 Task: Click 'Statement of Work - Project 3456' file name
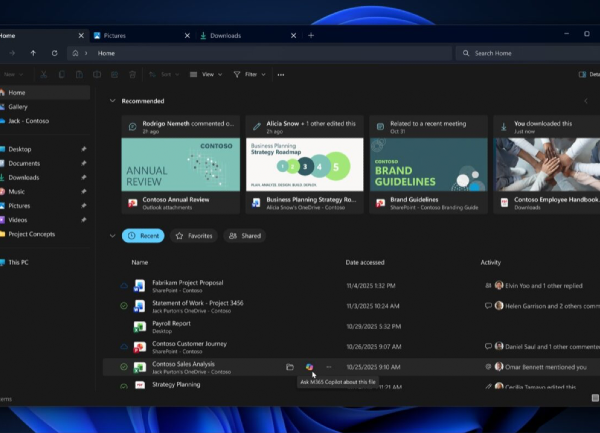(197, 303)
